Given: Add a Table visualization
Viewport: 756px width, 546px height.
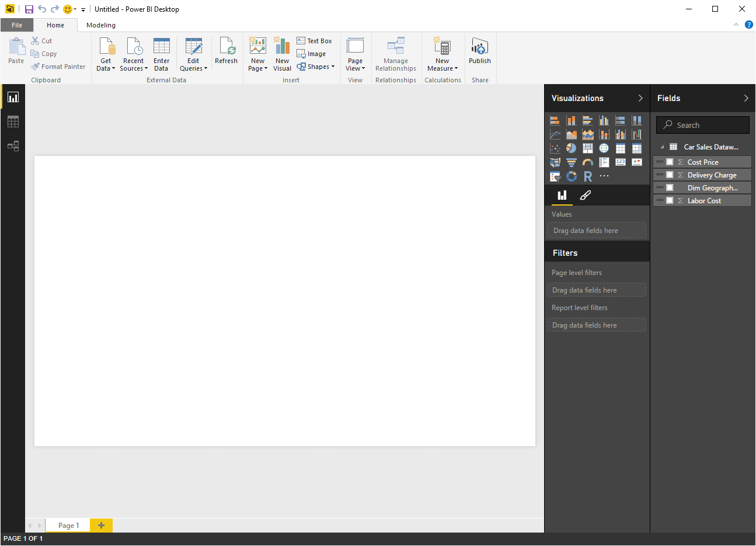Looking at the screenshot, I should [621, 148].
